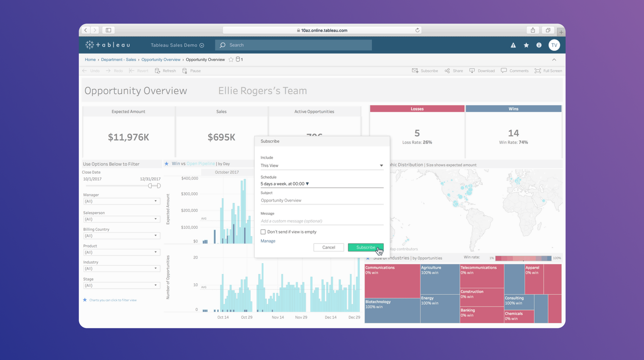Favorite this view with star outline
This screenshot has width=644, height=360.
click(x=231, y=60)
